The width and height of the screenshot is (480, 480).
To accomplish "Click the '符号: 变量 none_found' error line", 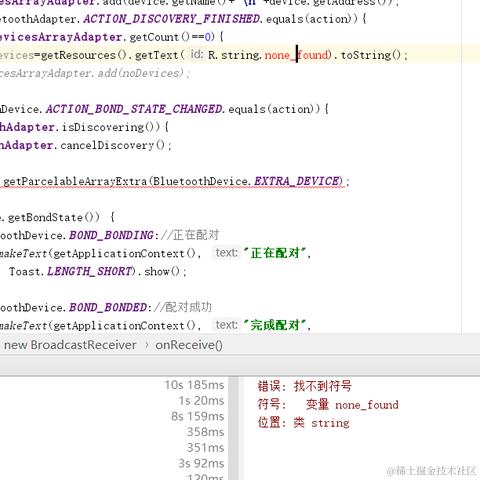I will coord(328,405).
